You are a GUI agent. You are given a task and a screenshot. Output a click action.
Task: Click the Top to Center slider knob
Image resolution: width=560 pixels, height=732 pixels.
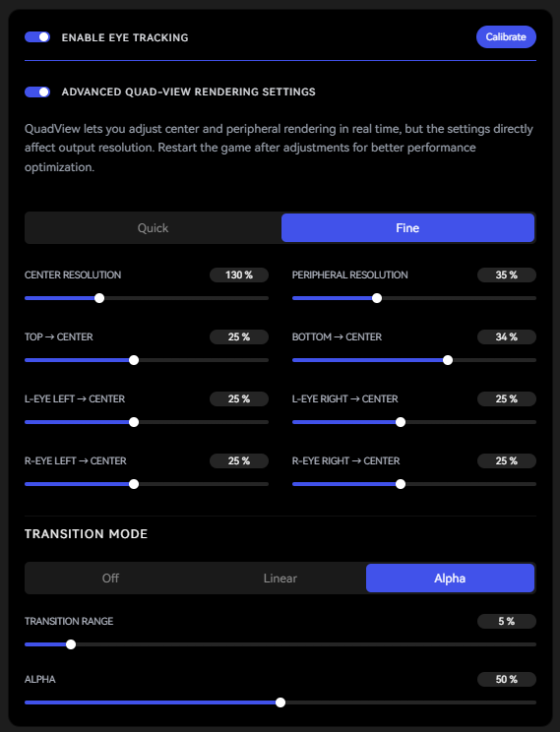[134, 360]
